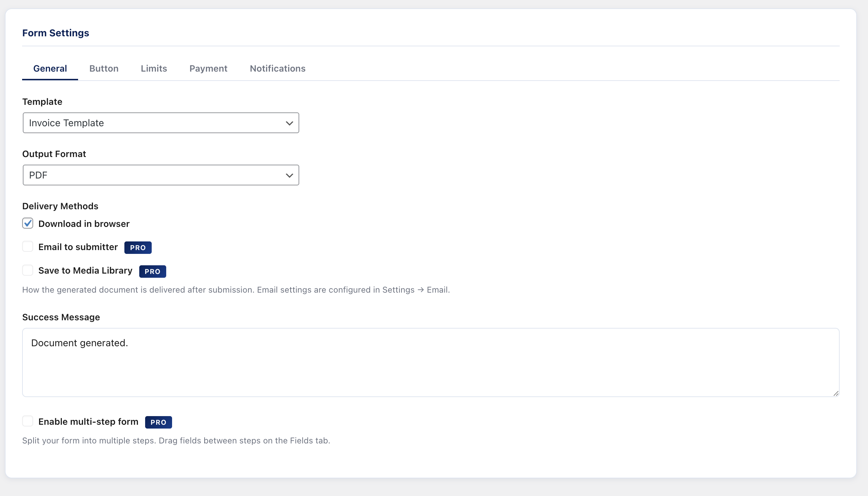Click the PRO badge beside Enable multi-step form
The image size is (868, 496).
158,422
